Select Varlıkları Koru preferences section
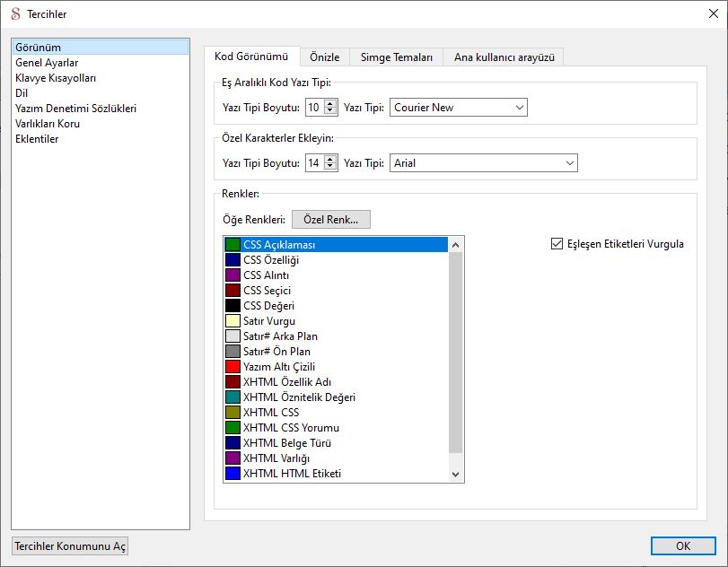The height and width of the screenshot is (567, 728). [x=101, y=124]
